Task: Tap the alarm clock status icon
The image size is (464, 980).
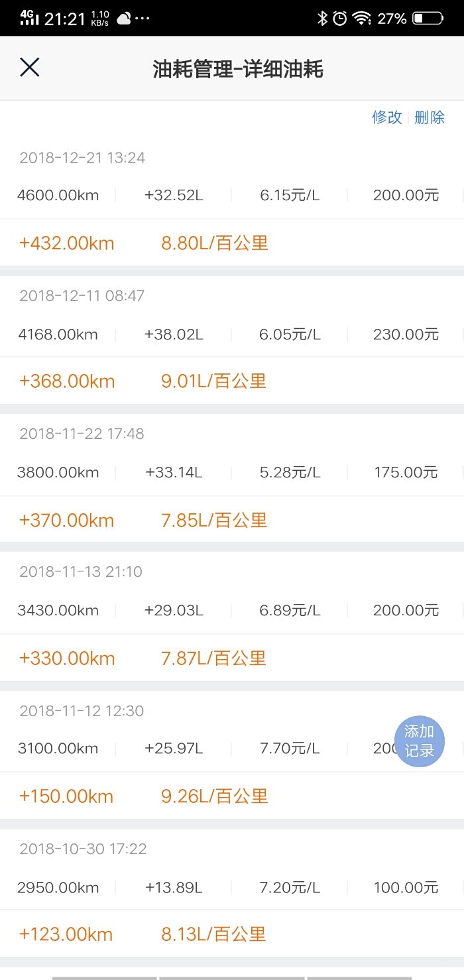Action: click(x=340, y=18)
